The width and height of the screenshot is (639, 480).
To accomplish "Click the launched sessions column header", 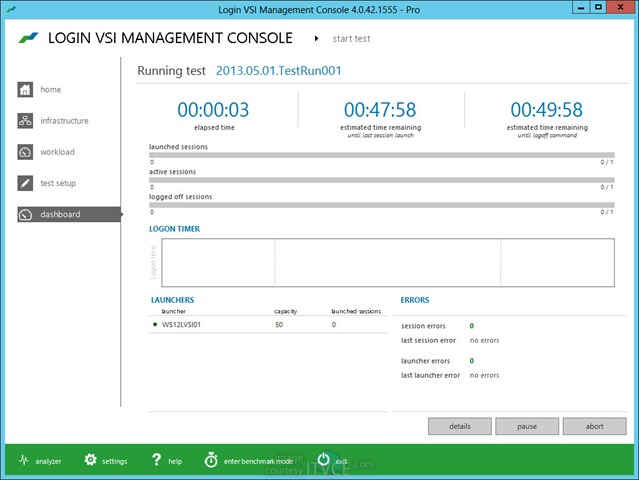I will [356, 311].
